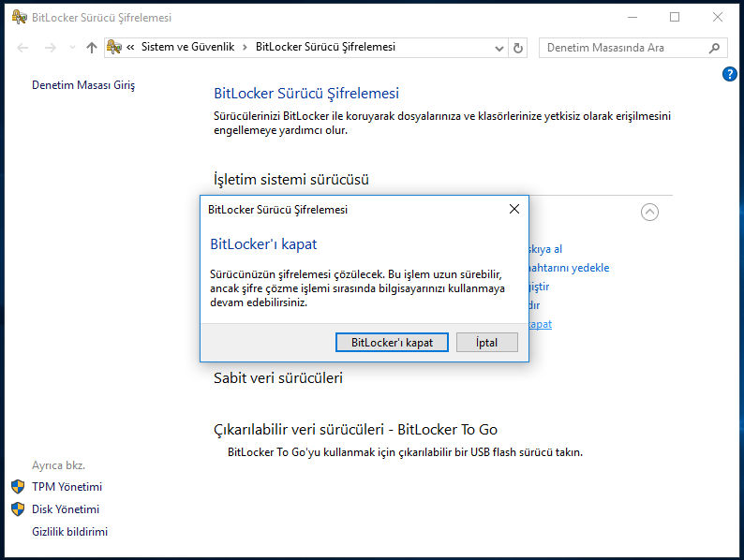This screenshot has width=744, height=560.
Task: Click the Back navigation arrow
Action: pyautogui.click(x=22, y=48)
